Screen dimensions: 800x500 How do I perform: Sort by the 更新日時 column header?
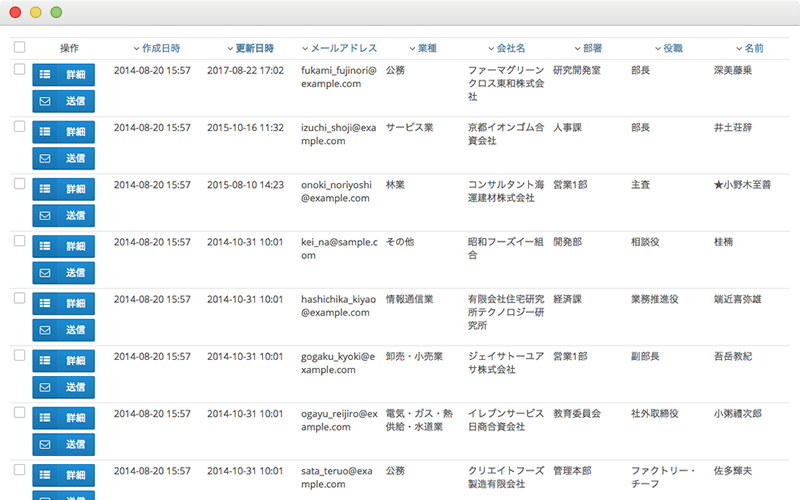pos(250,48)
